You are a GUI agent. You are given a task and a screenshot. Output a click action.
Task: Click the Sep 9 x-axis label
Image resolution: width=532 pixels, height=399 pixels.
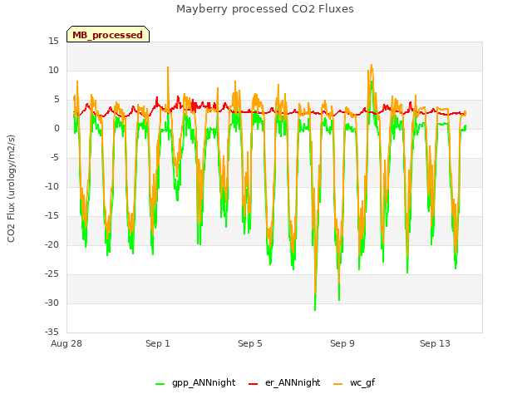[x=342, y=343]
